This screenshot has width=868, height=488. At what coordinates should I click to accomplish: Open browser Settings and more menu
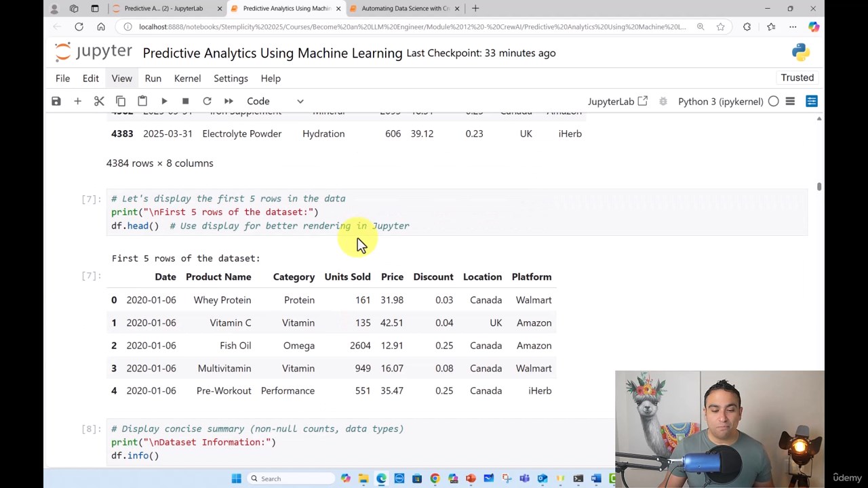[793, 26]
